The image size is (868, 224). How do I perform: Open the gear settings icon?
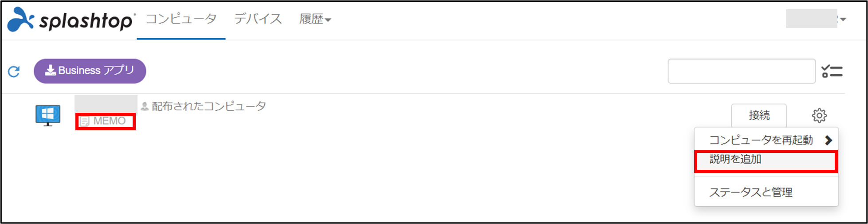[819, 116]
